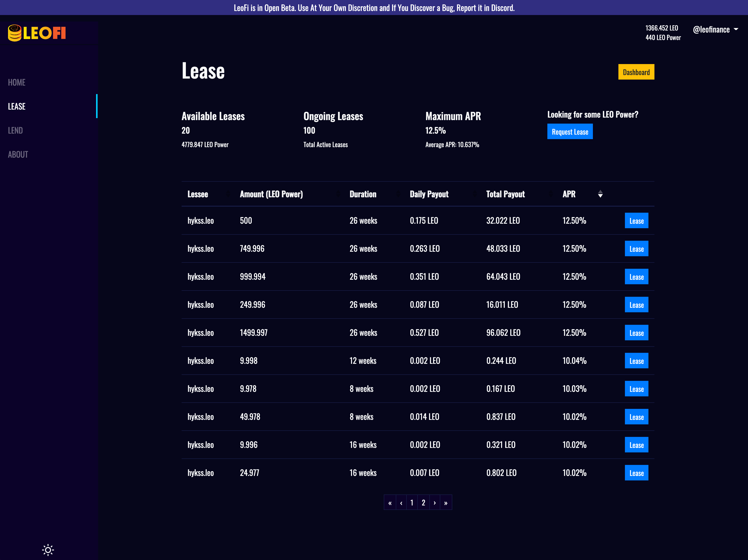Lease the 500 LEO Power offer

(x=636, y=221)
